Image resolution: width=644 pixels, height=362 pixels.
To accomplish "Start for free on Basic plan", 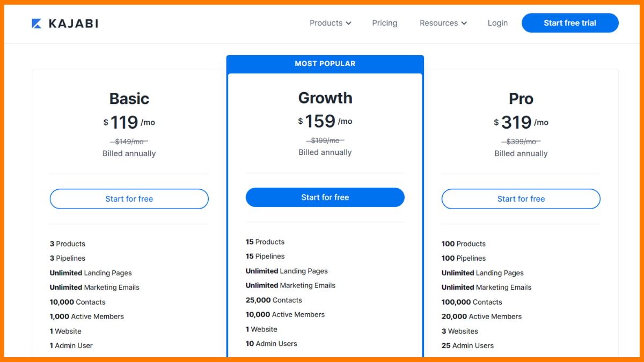I will click(129, 198).
